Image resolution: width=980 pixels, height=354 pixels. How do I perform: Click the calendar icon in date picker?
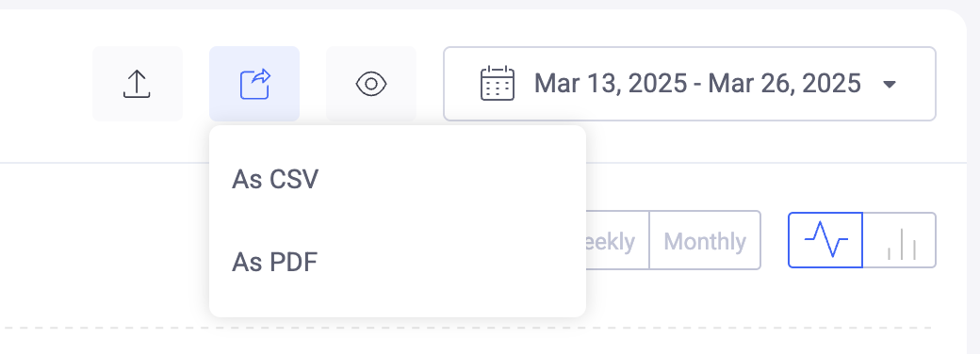click(x=497, y=83)
